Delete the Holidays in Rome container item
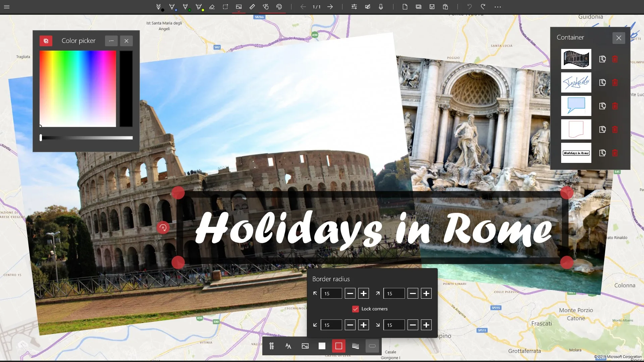 click(x=615, y=153)
